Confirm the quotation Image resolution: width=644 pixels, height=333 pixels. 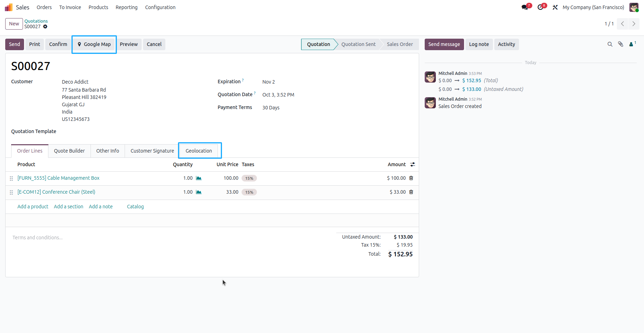[58, 44]
